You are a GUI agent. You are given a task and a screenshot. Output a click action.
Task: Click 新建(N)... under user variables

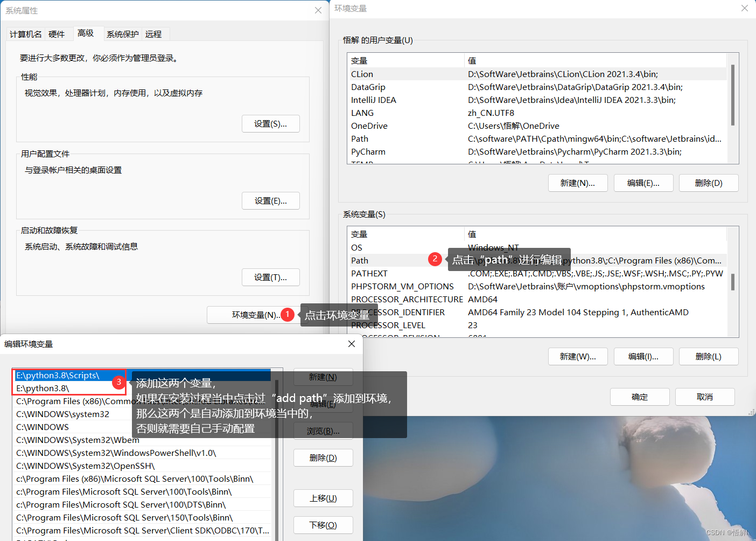[x=578, y=183]
